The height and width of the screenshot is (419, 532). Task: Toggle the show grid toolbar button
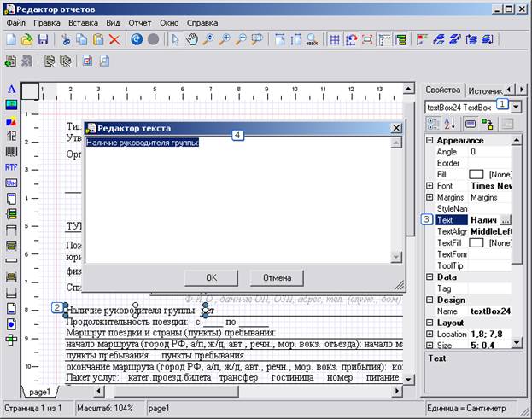[x=335, y=39]
